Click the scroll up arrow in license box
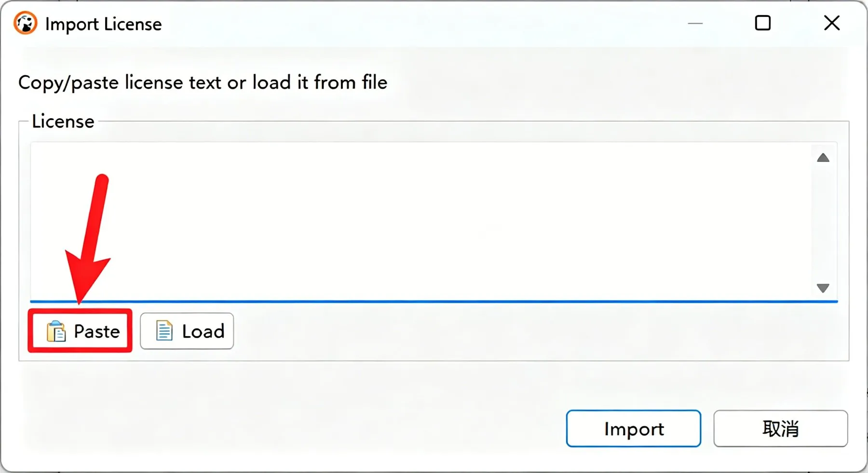 click(x=823, y=158)
